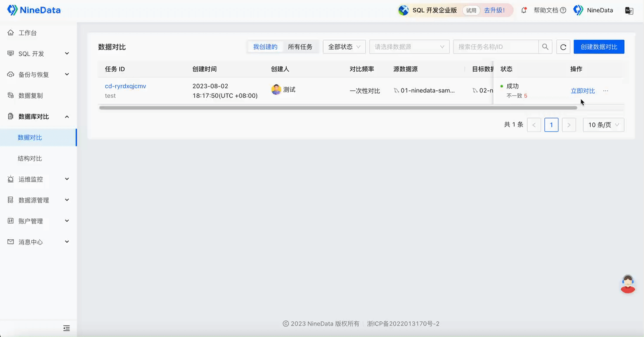Focus the 搜索任务名称/ID search field
This screenshot has width=644, height=337.
pyautogui.click(x=496, y=47)
